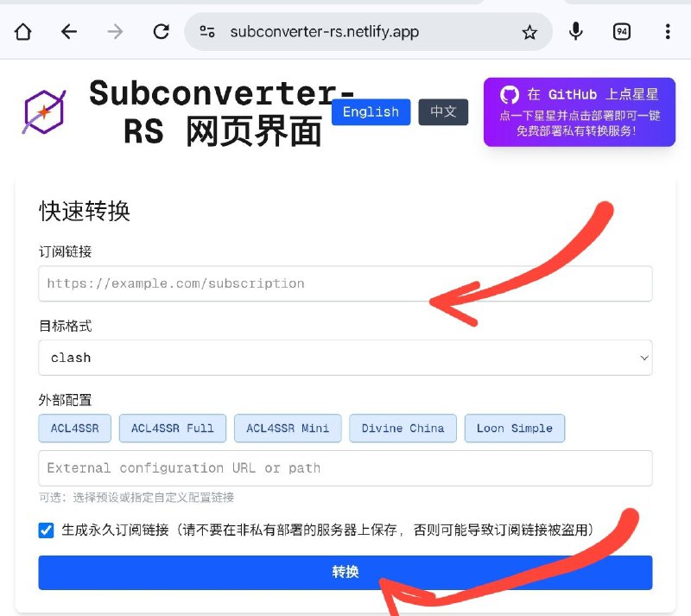Click the blue 转换 convert button

point(345,572)
